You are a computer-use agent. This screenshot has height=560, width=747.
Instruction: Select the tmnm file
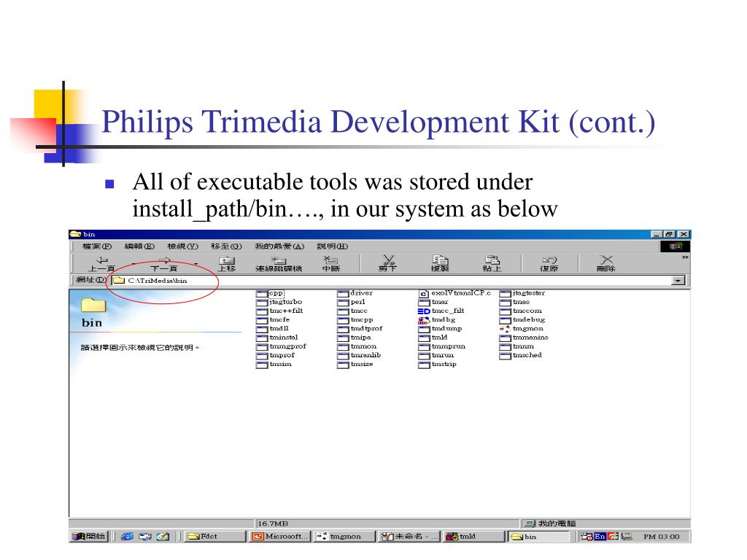click(517, 346)
